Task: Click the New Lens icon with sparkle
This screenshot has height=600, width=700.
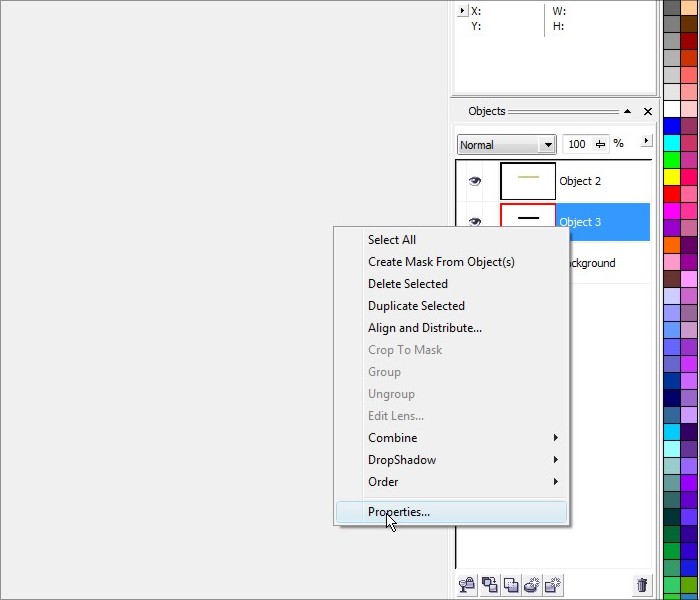Action: pyautogui.click(x=532, y=585)
